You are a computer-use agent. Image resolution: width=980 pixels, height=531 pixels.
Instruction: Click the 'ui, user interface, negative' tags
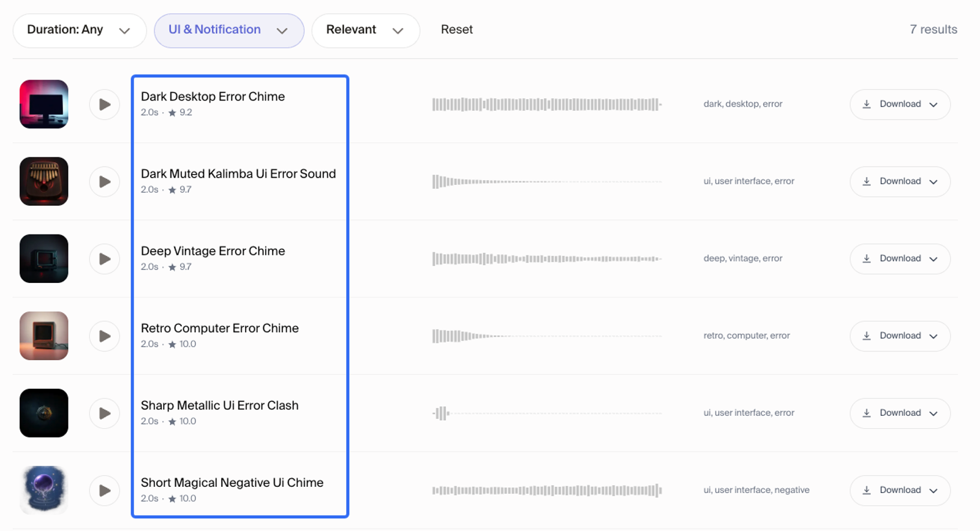coord(756,490)
